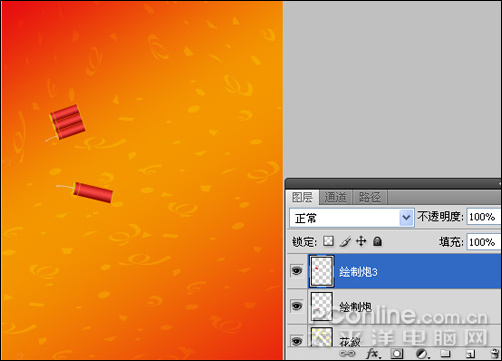Toggle lock transparent pixels icon
Screen dimensions: 502x361
tap(328, 241)
